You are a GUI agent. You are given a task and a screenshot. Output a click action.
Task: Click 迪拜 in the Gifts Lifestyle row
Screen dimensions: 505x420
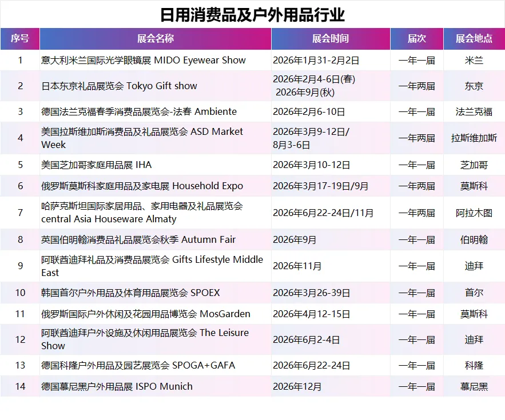(x=474, y=266)
